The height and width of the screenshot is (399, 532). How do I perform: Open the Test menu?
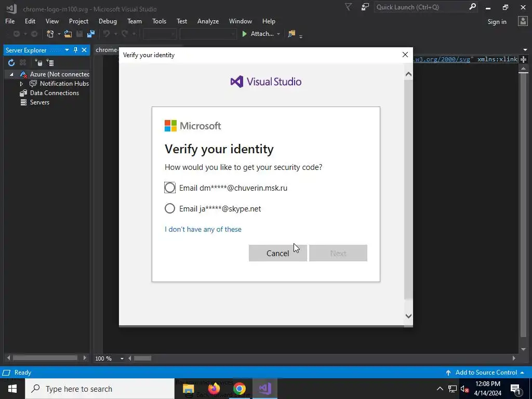pyautogui.click(x=182, y=21)
